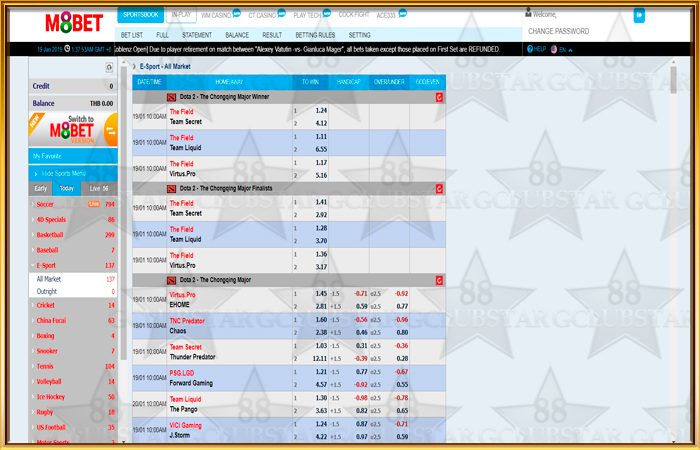Click the flag language icon
The height and width of the screenshot is (450, 700).
554,50
